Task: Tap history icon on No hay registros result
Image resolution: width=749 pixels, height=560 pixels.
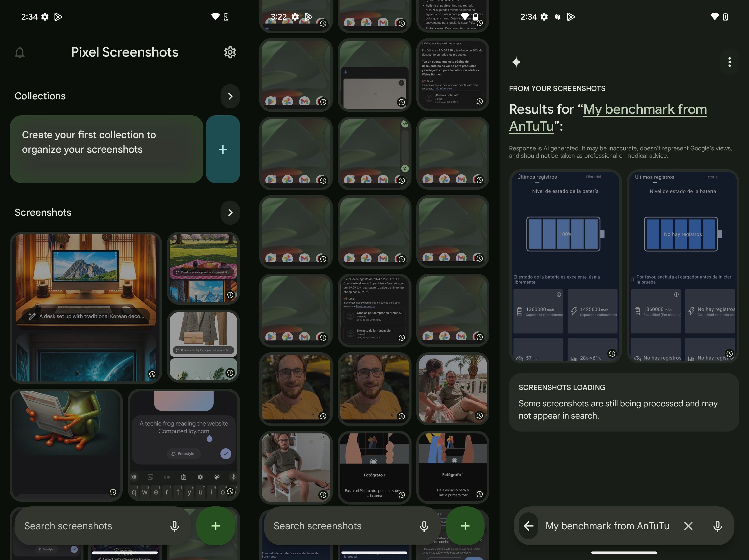Action: tap(729, 354)
